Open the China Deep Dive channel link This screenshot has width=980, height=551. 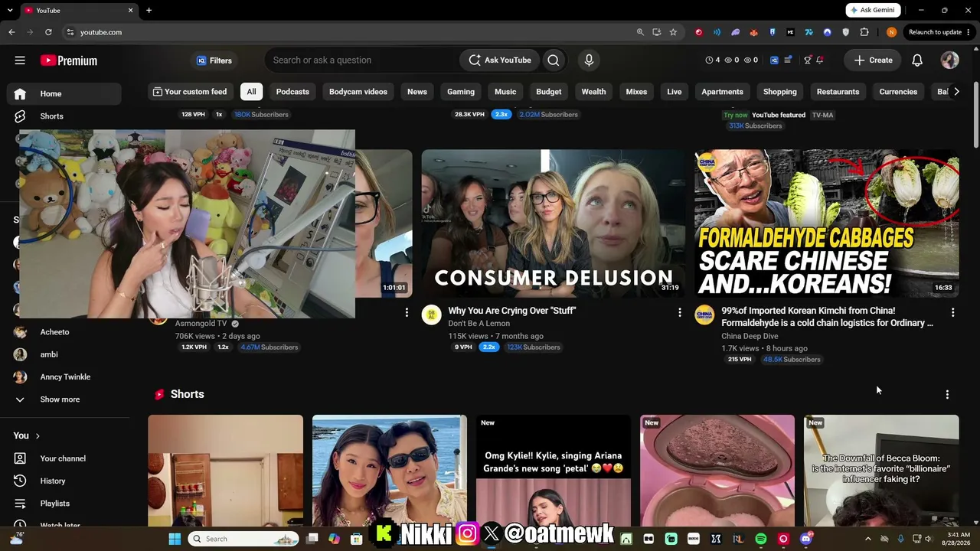pos(750,336)
